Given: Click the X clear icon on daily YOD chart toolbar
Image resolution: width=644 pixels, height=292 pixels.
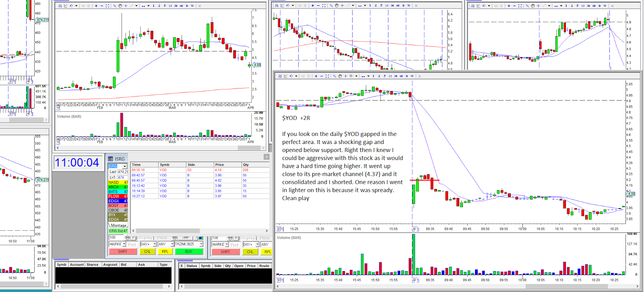Looking at the screenshot, I should [x=200, y=6].
